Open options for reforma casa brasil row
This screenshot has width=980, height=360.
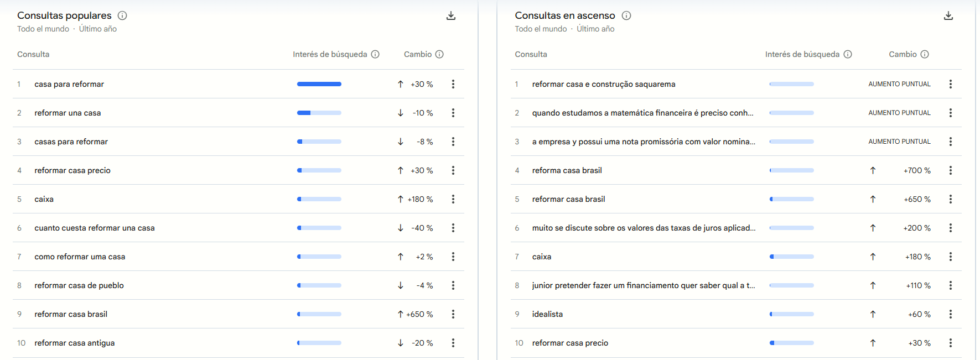click(951, 170)
